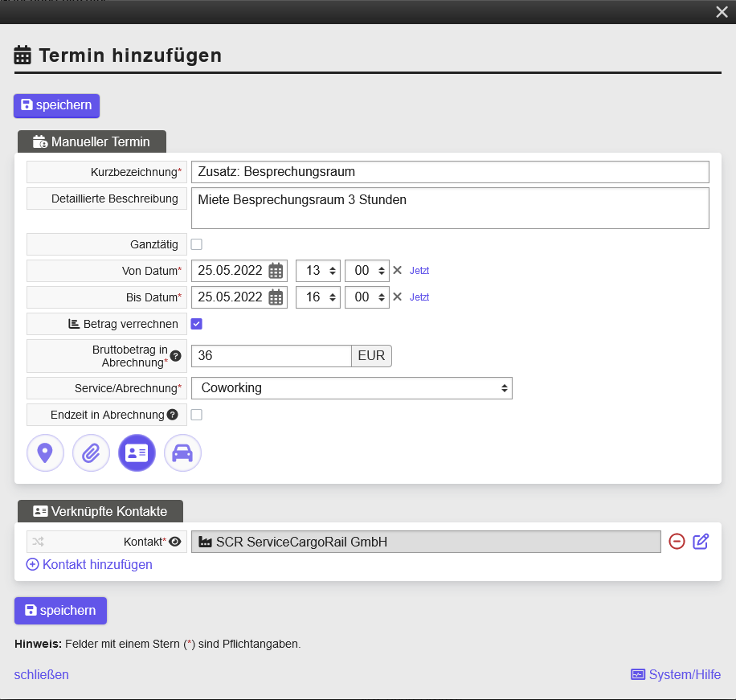Screen dimensions: 736x700
Task: Select the Manueller Termin tab
Action: click(92, 141)
